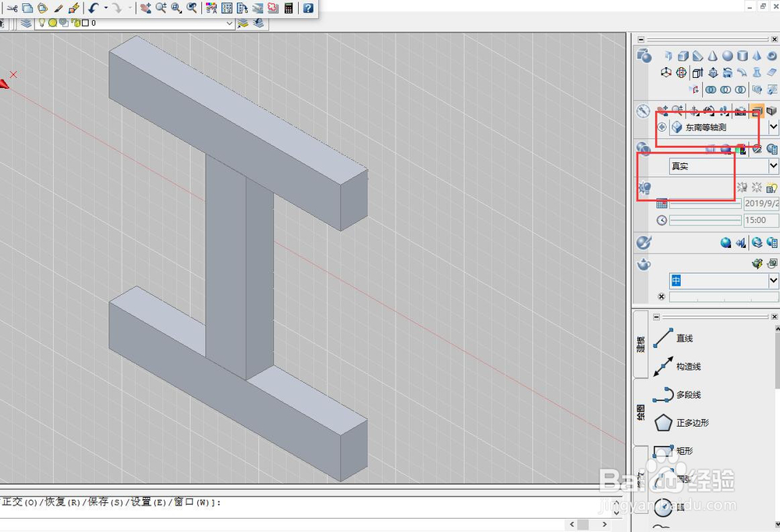Switch to the 绘图 palette tab
Screen dimensions: 780x532
[640, 412]
